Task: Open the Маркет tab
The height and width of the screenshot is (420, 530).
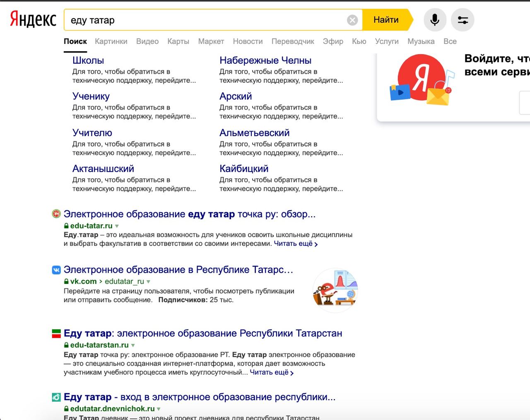Action: [211, 41]
